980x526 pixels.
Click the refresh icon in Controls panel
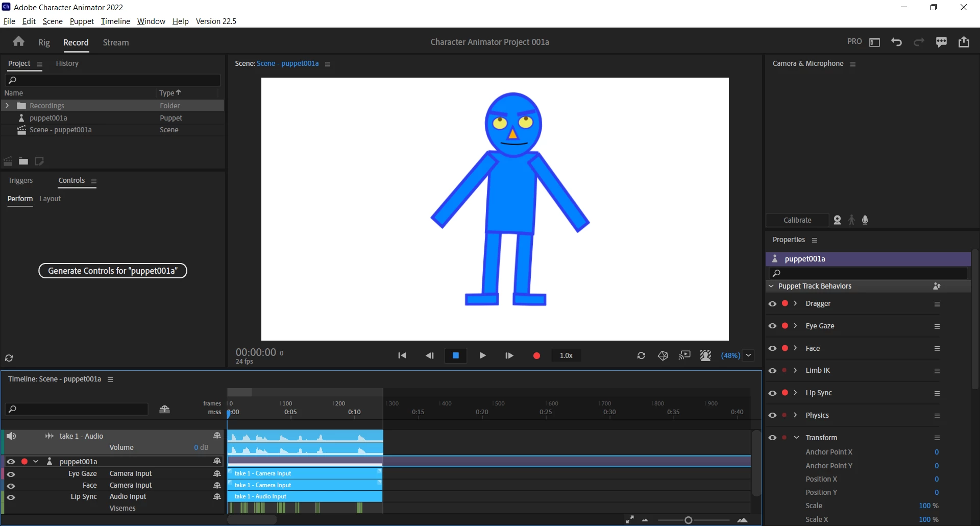point(9,358)
